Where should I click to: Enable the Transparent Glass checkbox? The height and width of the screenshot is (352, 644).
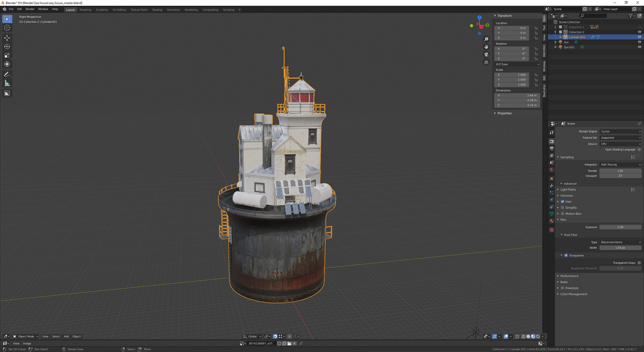[x=639, y=262]
